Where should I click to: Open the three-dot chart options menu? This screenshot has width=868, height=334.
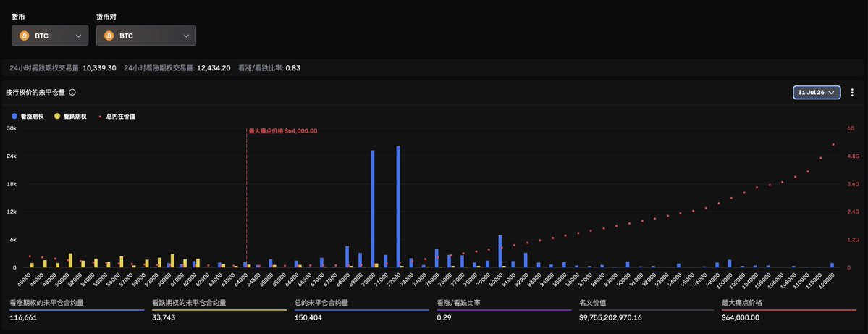853,93
